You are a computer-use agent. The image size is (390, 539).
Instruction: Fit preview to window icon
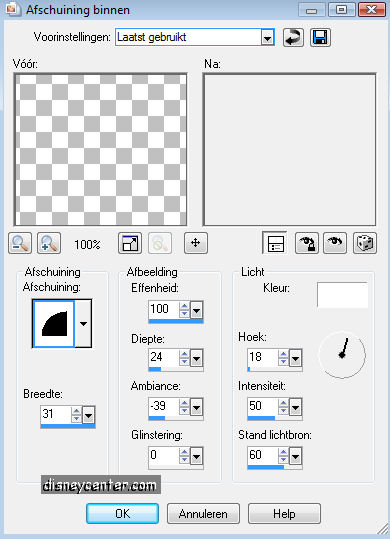point(130,243)
